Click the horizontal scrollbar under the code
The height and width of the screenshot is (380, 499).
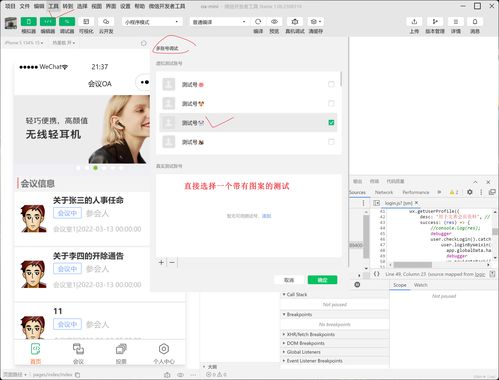point(413,265)
